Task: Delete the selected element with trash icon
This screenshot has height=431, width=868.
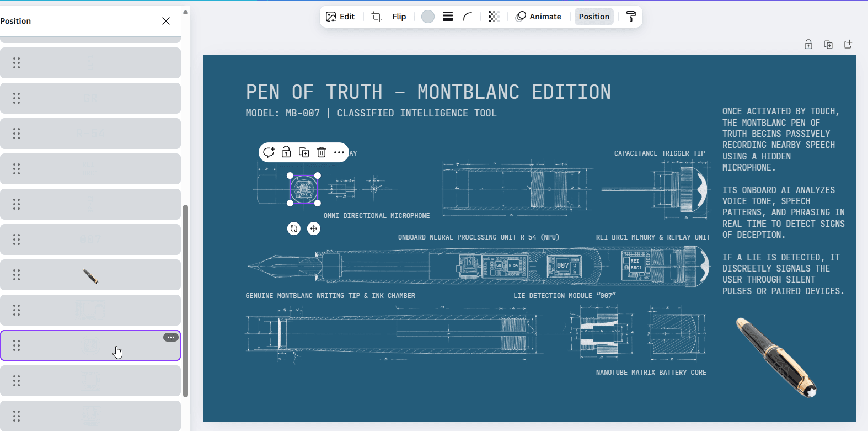Action: point(322,152)
